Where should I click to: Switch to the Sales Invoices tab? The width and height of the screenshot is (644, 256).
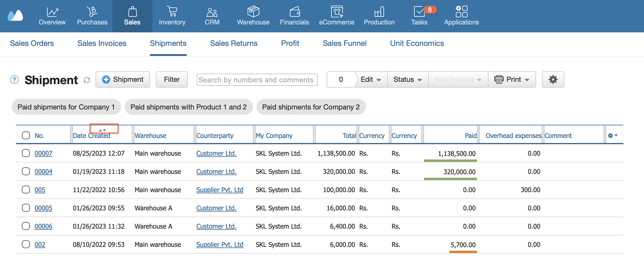point(102,43)
